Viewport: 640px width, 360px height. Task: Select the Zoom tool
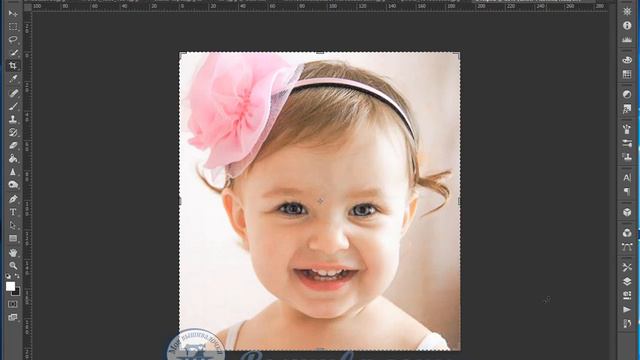13,266
